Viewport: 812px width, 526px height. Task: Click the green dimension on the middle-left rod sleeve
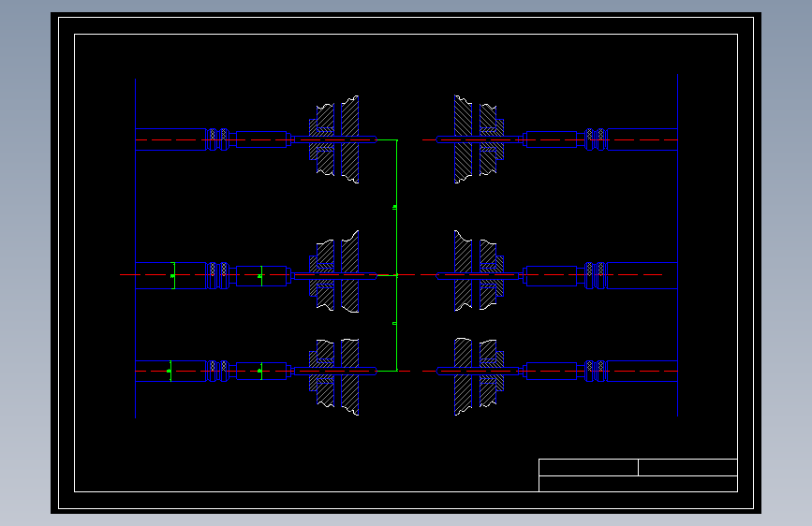260,276
